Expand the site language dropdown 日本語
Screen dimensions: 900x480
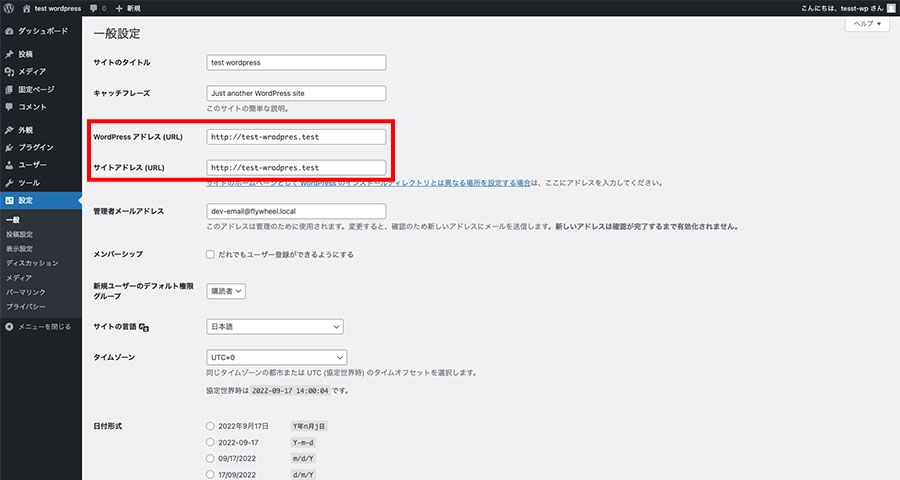click(274, 326)
